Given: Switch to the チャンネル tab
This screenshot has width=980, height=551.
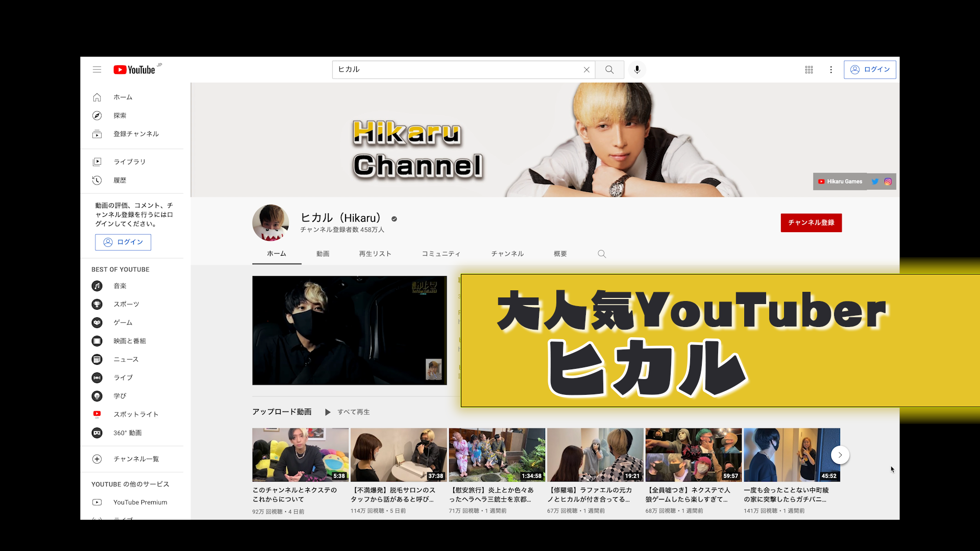Looking at the screenshot, I should [x=507, y=254].
